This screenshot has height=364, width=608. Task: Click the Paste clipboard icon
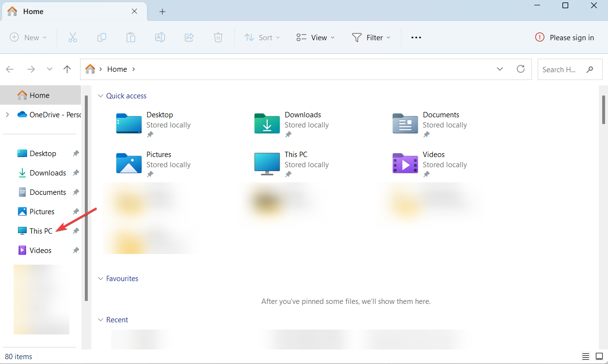click(131, 37)
